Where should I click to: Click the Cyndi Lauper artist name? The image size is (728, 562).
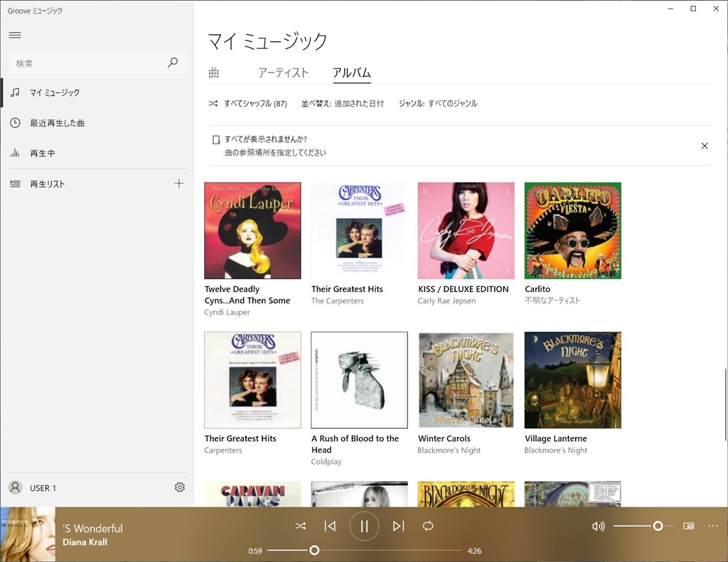pyautogui.click(x=227, y=313)
